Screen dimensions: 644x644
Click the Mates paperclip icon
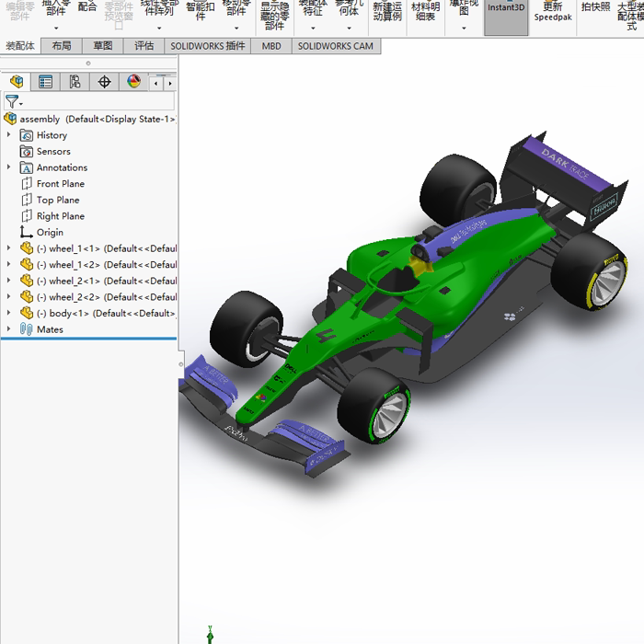(x=27, y=329)
